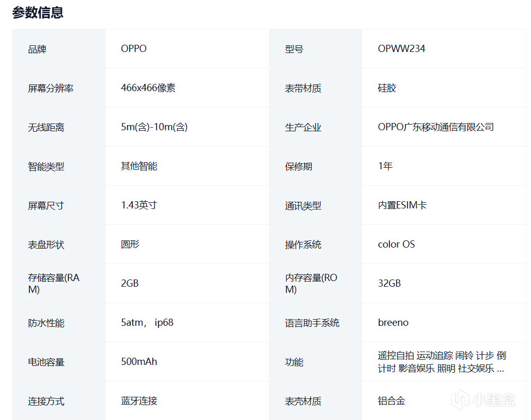Click the 2GB RAM value
The width and height of the screenshot is (531, 420).
pyautogui.click(x=130, y=284)
